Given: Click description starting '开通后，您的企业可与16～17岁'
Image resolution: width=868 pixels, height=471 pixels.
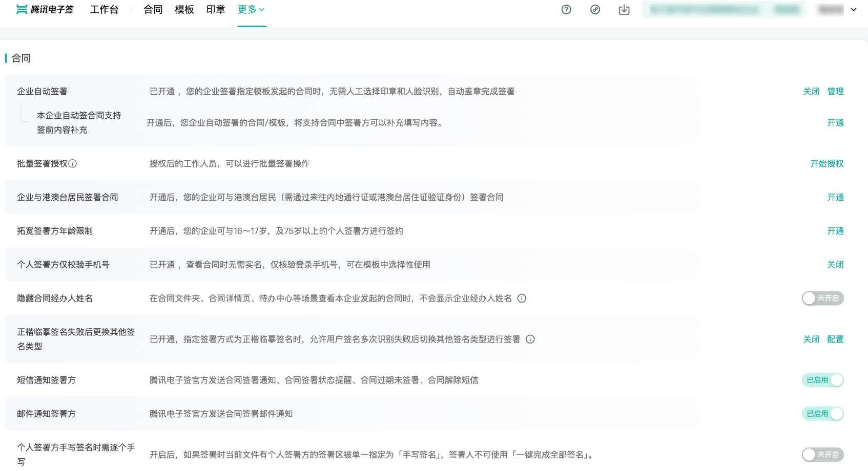Looking at the screenshot, I should pos(276,231).
